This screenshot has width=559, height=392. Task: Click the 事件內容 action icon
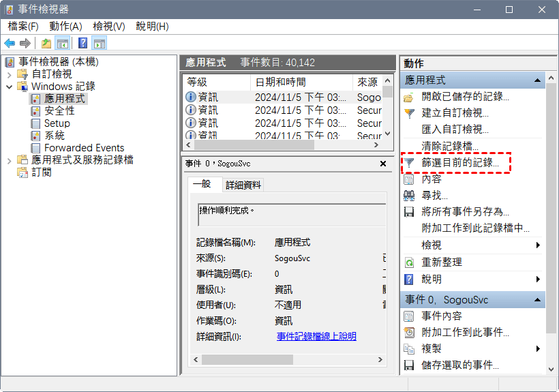[x=409, y=316]
